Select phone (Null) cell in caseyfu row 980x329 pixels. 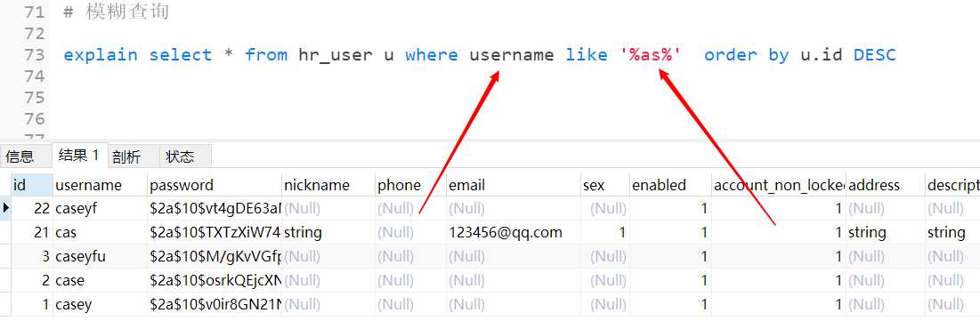[410, 257]
